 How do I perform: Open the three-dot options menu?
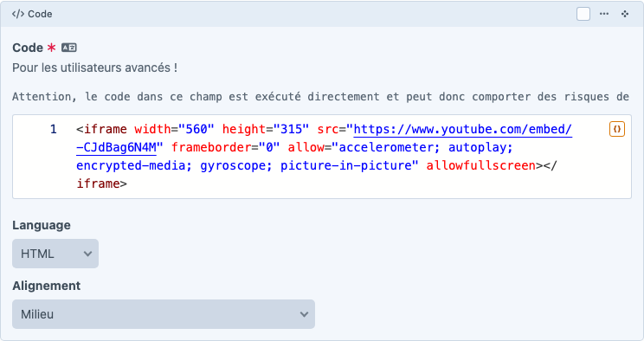(x=604, y=14)
